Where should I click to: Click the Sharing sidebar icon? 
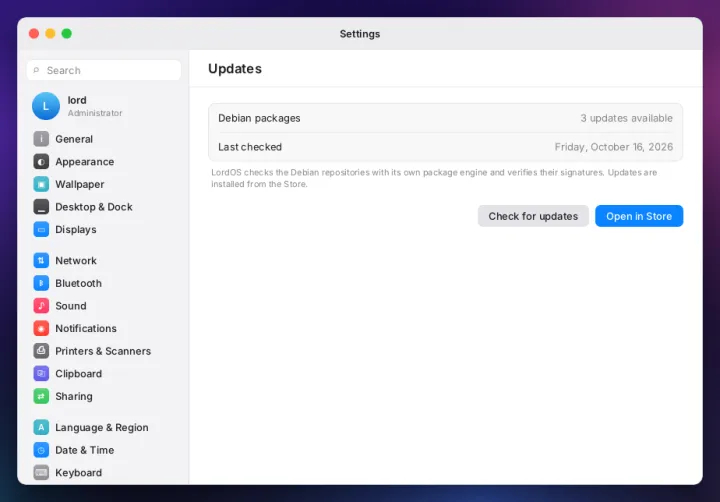pyautogui.click(x=41, y=396)
